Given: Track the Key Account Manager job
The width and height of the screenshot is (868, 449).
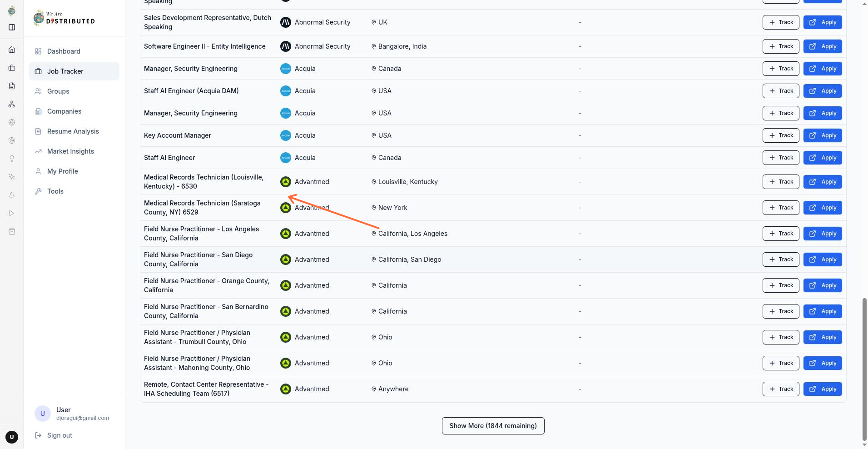Looking at the screenshot, I should pyautogui.click(x=780, y=135).
